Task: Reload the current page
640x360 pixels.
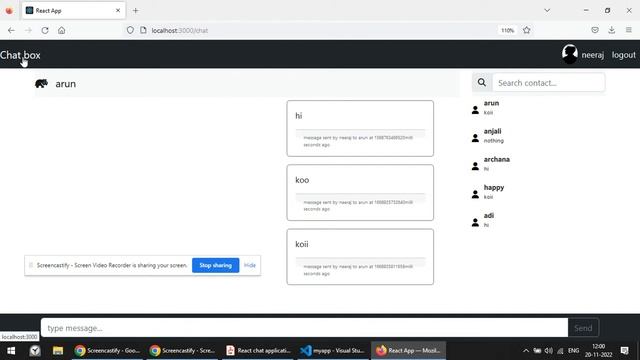Action: coord(45,30)
